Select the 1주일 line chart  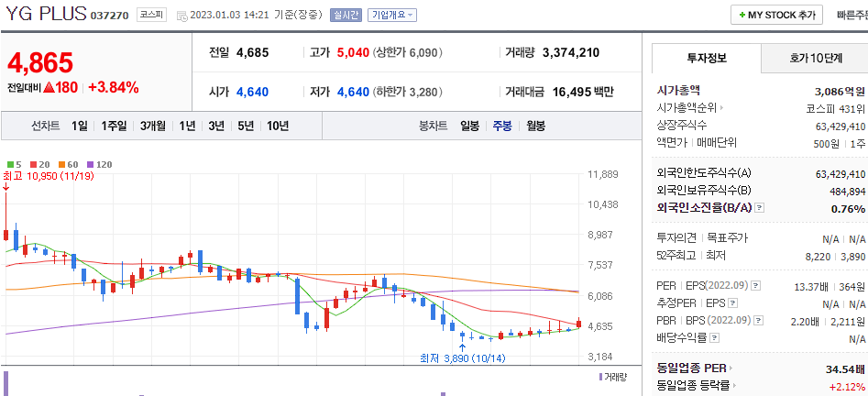[x=114, y=126]
